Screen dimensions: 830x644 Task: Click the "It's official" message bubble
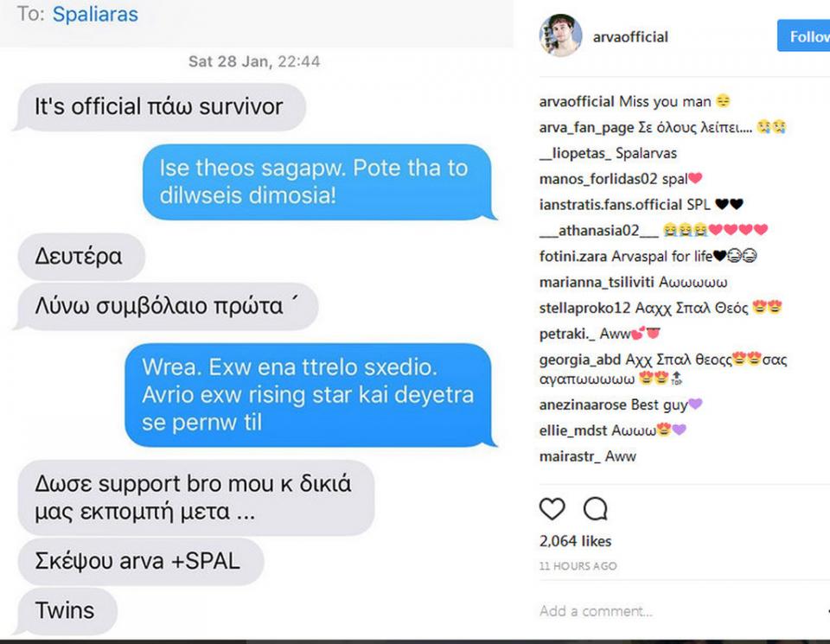click(x=162, y=107)
